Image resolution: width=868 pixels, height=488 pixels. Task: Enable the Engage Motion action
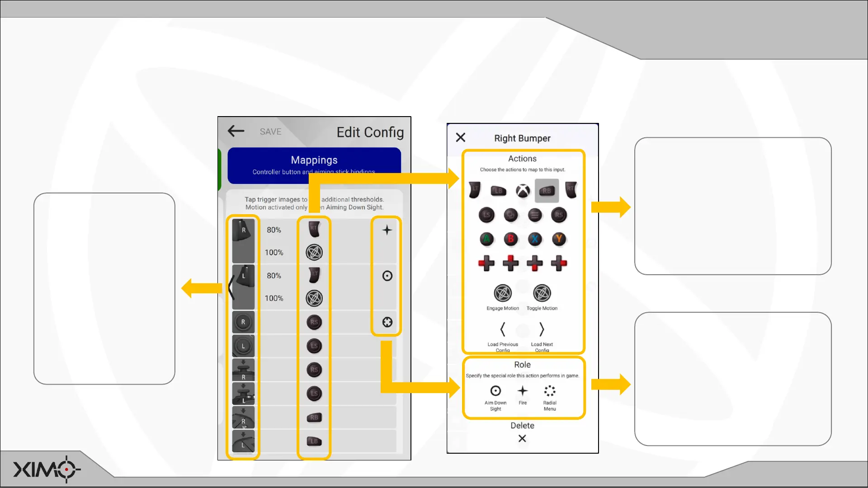click(502, 294)
